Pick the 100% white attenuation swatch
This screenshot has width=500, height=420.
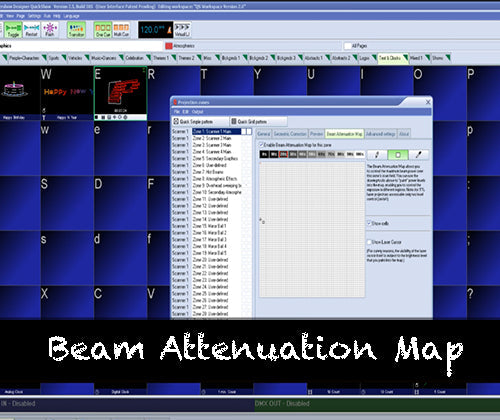pyautogui.click(x=360, y=154)
